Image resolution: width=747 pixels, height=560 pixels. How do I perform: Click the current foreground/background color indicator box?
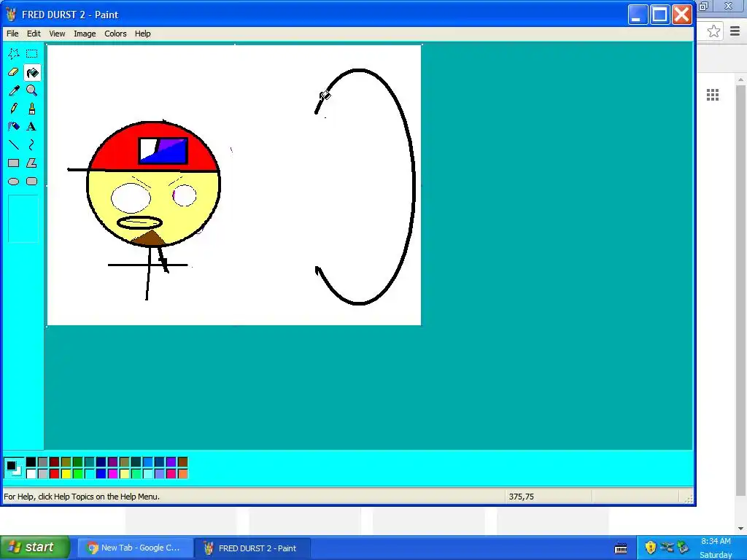[x=13, y=467]
